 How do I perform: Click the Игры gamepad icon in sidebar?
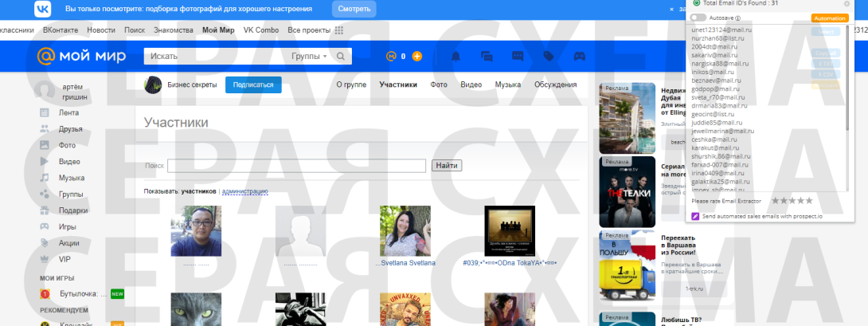[45, 226]
